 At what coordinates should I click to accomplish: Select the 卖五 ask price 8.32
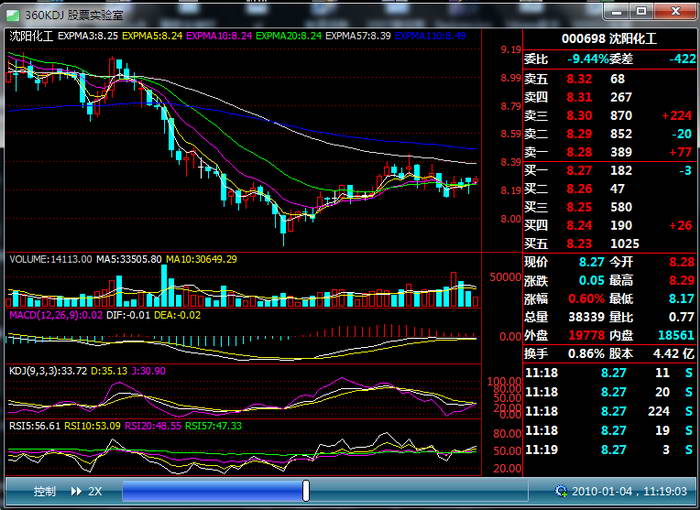tap(579, 79)
